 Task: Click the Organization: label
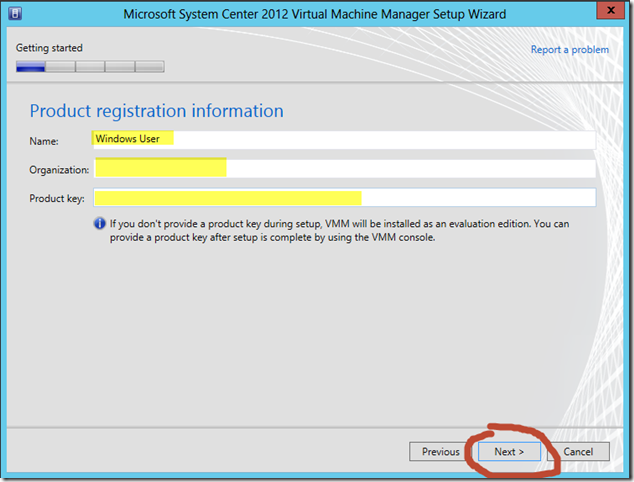click(59, 170)
